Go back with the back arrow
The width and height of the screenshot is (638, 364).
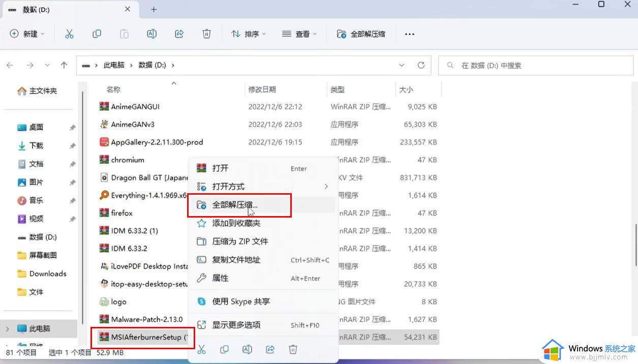coord(10,65)
